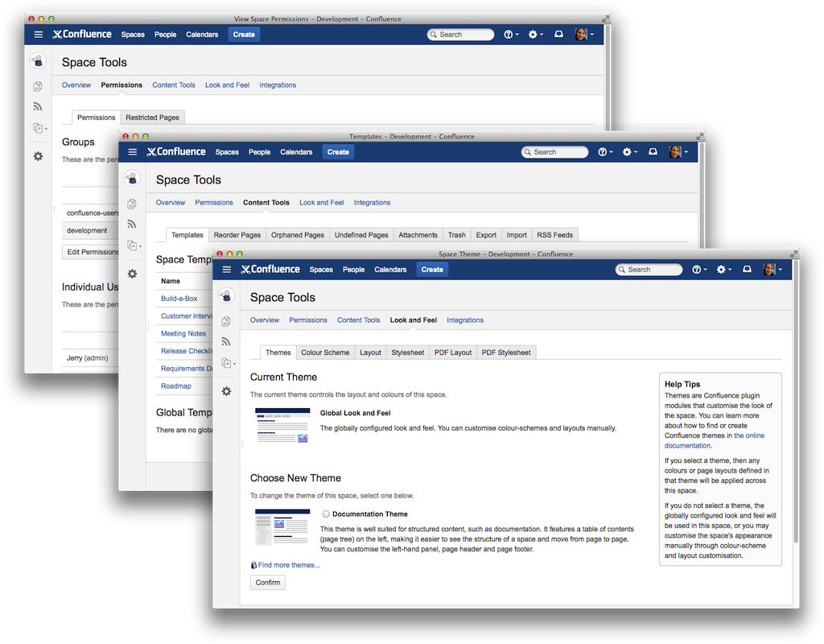Go to Content Tools in Space Theme window

click(358, 320)
